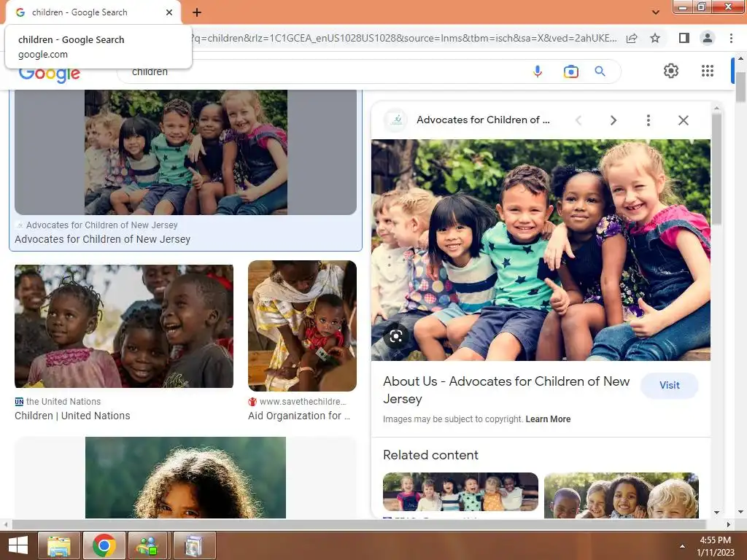This screenshot has height=560, width=747.
Task: Go to the next image in preview panel
Action: click(613, 120)
